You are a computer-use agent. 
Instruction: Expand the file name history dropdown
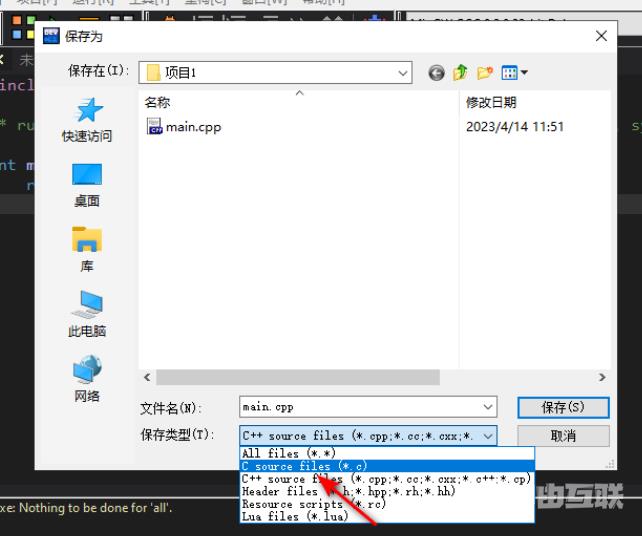click(x=488, y=407)
